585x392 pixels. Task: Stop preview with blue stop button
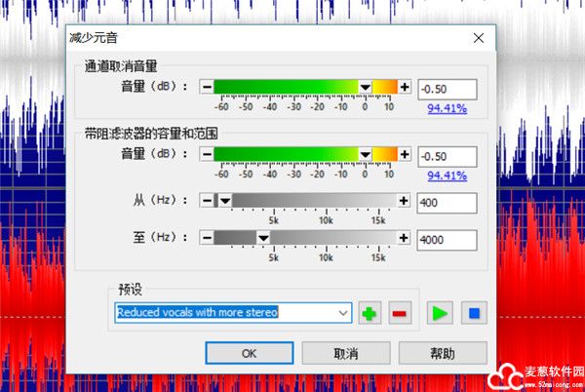click(x=474, y=313)
